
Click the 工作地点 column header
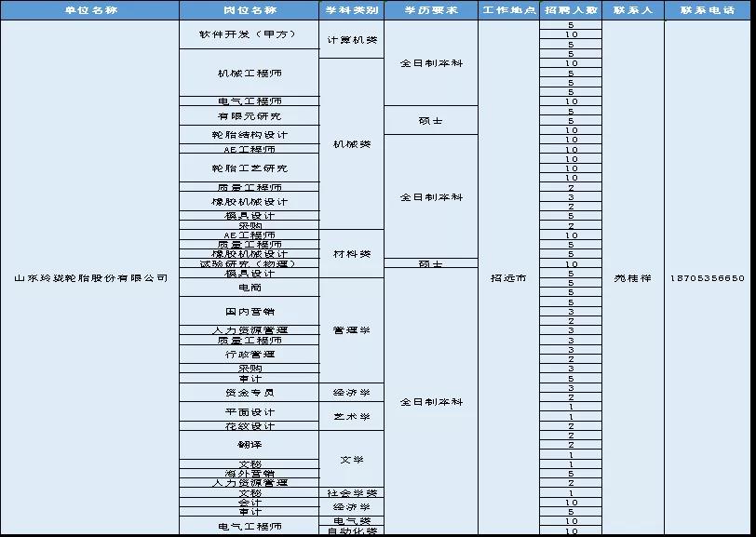coord(508,10)
